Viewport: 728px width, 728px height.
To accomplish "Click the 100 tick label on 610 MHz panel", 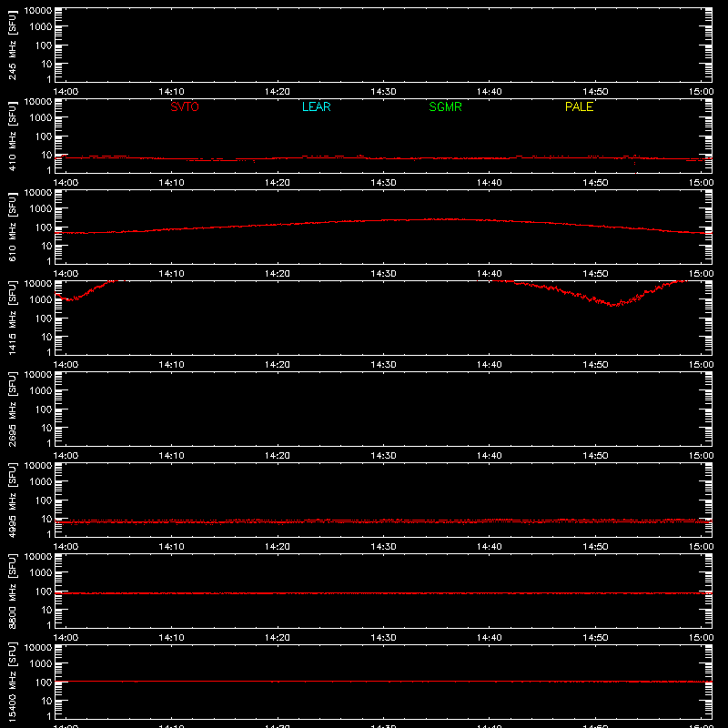I will pos(44,227).
